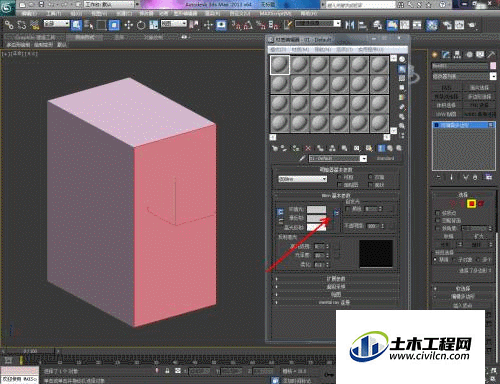Open the 01 - Default material name dropdown
Screen dimensions: 500x384
click(x=338, y=159)
